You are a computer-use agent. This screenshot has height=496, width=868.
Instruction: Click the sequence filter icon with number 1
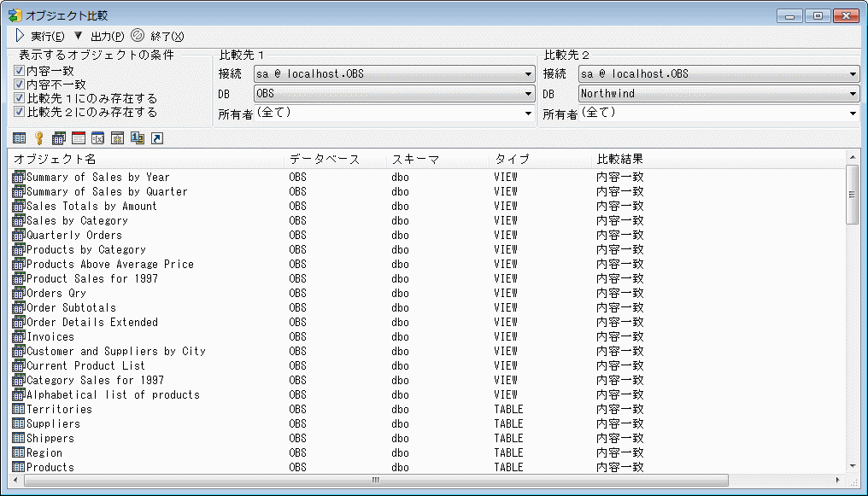[x=137, y=138]
